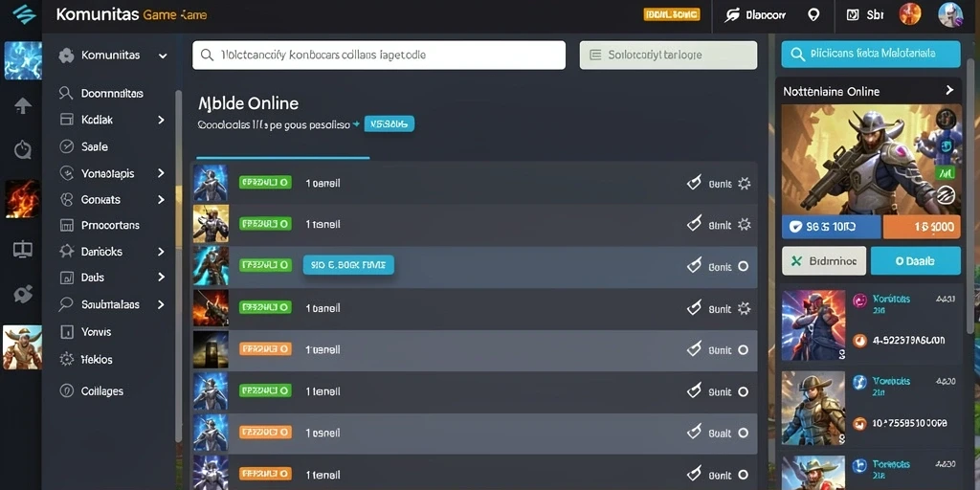This screenshot has height=490, width=980.
Task: Click the orange icon beside 10*7559510008
Action: click(x=860, y=424)
